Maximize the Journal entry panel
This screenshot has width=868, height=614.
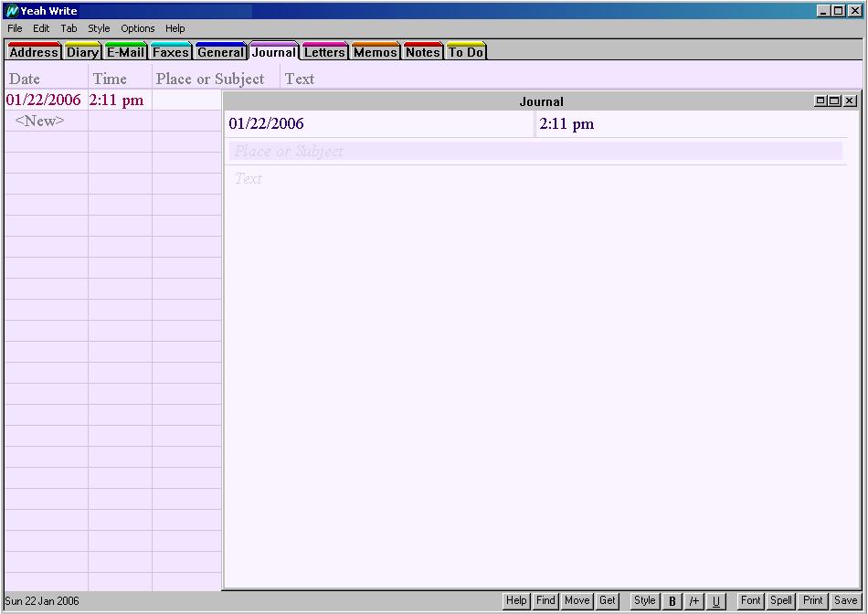point(835,101)
